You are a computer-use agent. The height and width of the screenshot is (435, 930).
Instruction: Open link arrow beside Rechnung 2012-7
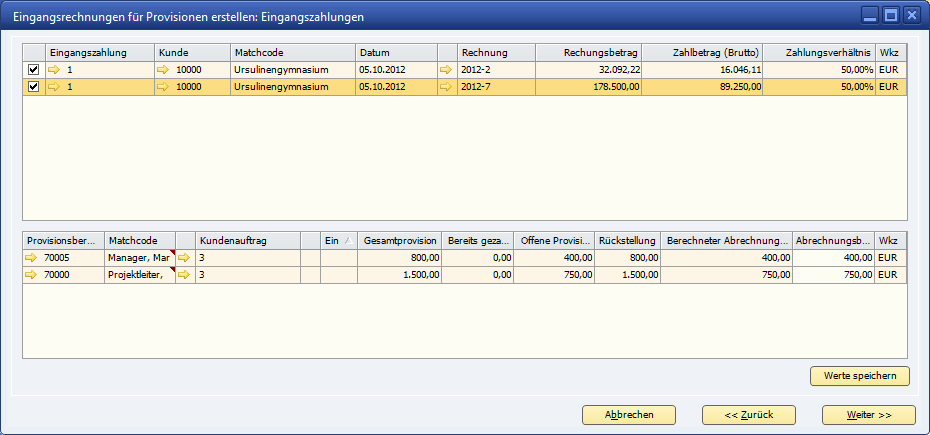tap(446, 87)
